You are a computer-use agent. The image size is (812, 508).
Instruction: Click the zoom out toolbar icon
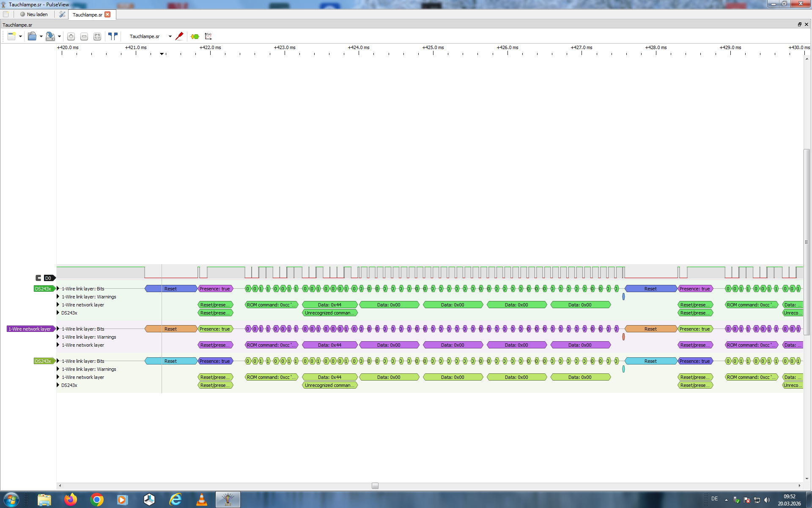pos(84,36)
